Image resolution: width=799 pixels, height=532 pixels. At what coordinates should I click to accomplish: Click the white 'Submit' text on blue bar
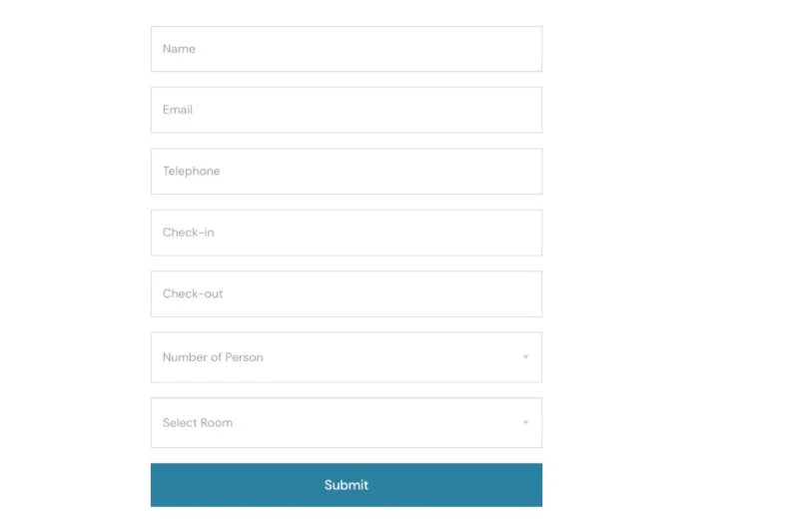pos(346,485)
